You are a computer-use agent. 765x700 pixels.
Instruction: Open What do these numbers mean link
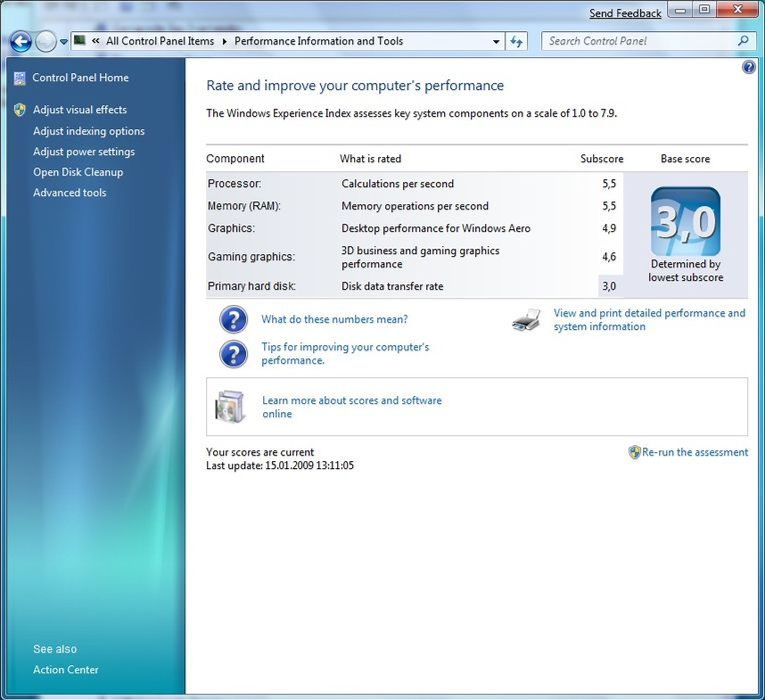[334, 319]
